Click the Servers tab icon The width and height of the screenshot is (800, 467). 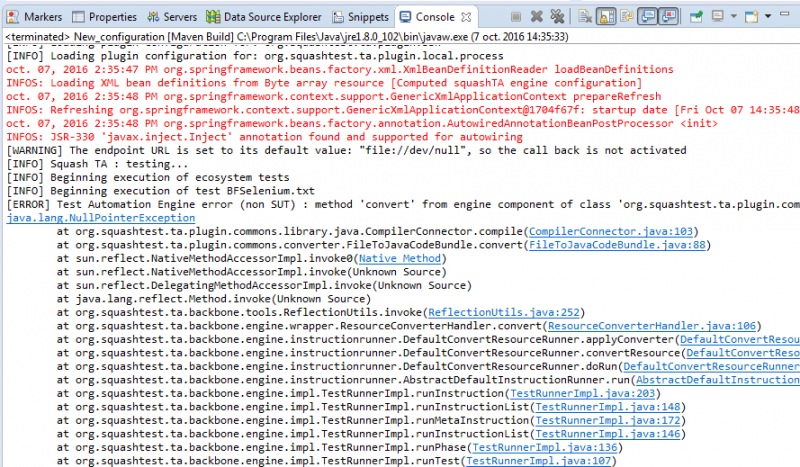tap(154, 17)
